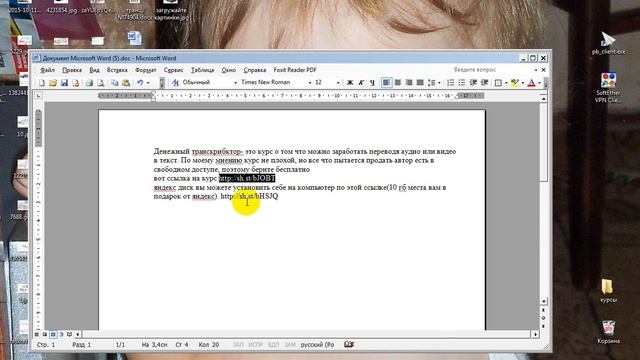Justify the paragraph text

click(x=420, y=83)
